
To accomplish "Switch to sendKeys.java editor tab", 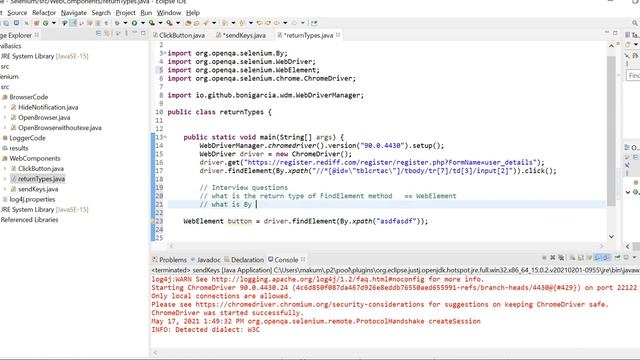I will (x=242, y=36).
